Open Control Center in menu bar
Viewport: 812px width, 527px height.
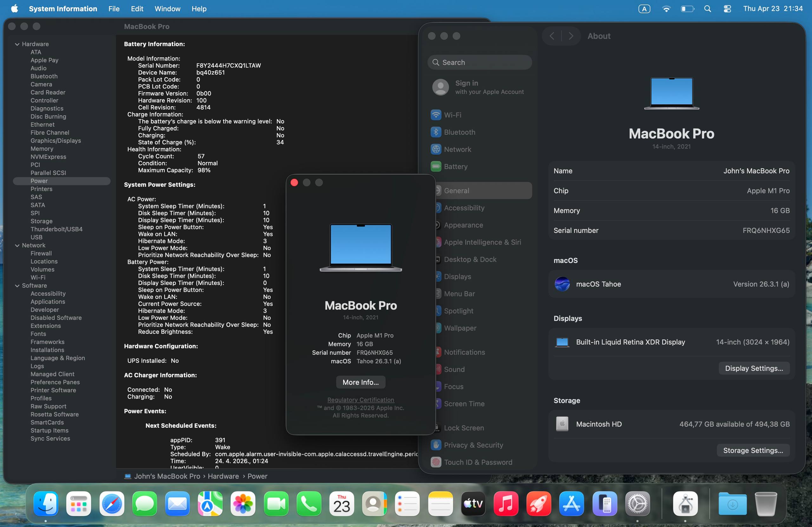(x=727, y=9)
